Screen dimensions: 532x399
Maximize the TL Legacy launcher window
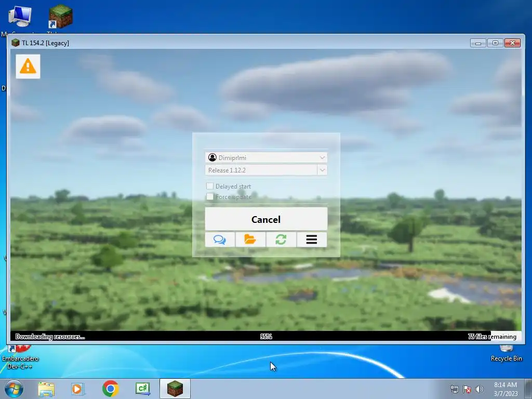[x=495, y=43]
